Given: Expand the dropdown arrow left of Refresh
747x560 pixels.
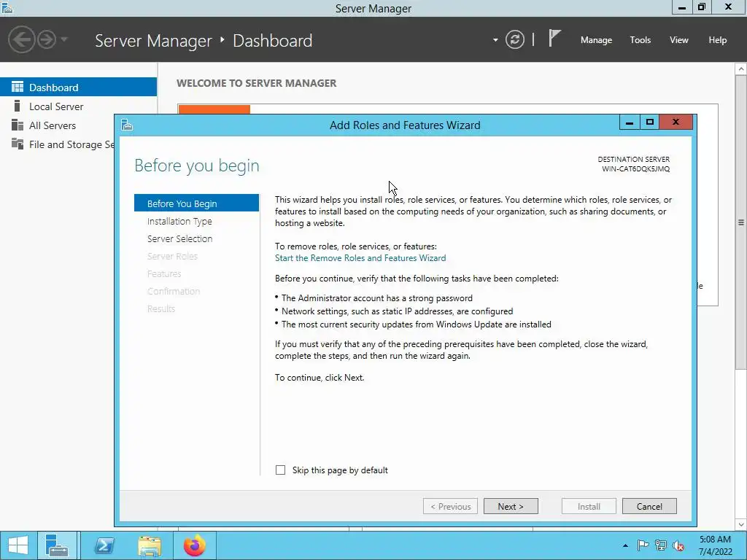Looking at the screenshot, I should click(x=495, y=40).
